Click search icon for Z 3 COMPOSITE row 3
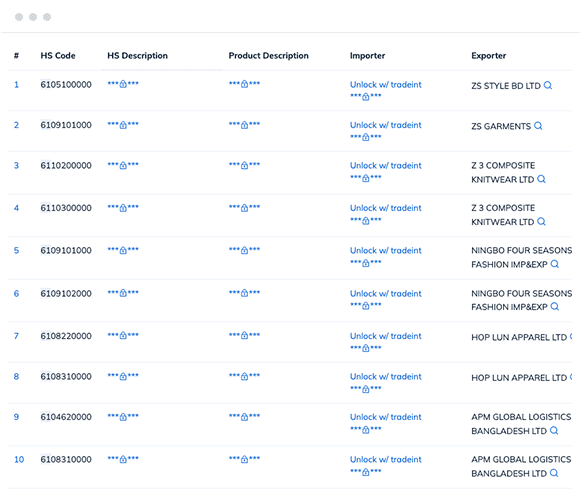Viewport: 580px width, 500px height. tap(541, 179)
